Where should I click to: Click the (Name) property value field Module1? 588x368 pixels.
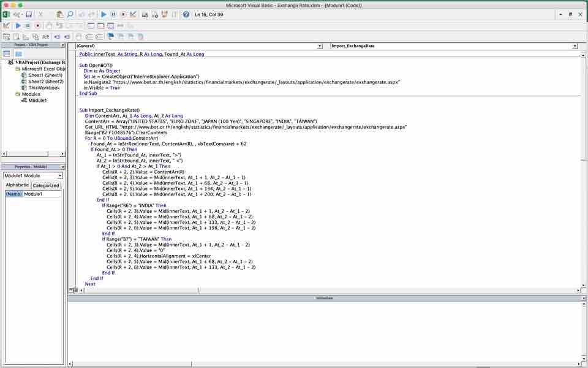point(42,194)
